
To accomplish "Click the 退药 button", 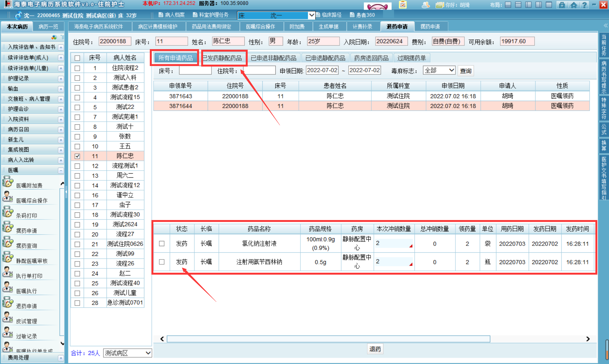I will pyautogui.click(x=375, y=349).
